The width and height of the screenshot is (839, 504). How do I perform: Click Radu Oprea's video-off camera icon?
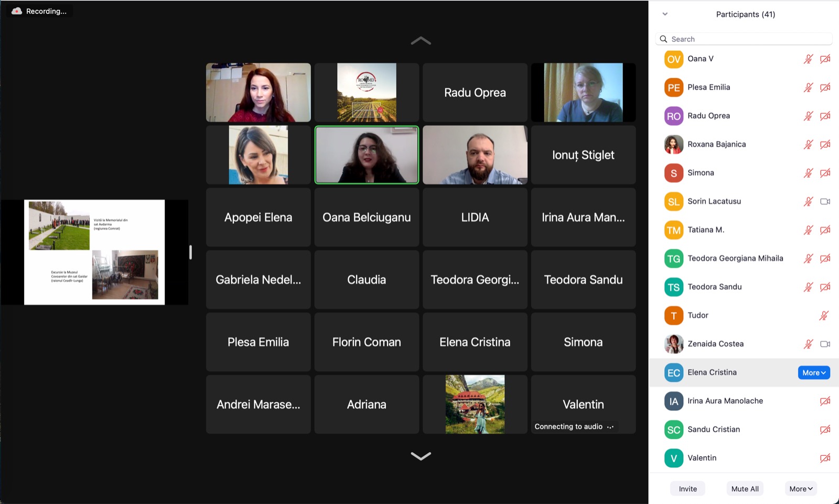[825, 116]
